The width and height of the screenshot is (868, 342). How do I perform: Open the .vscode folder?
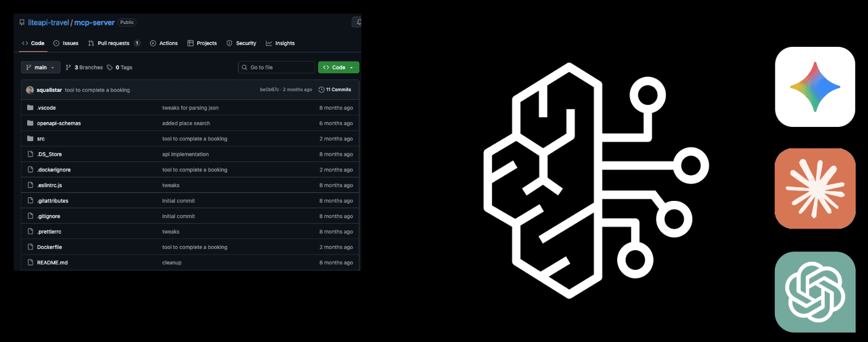46,108
